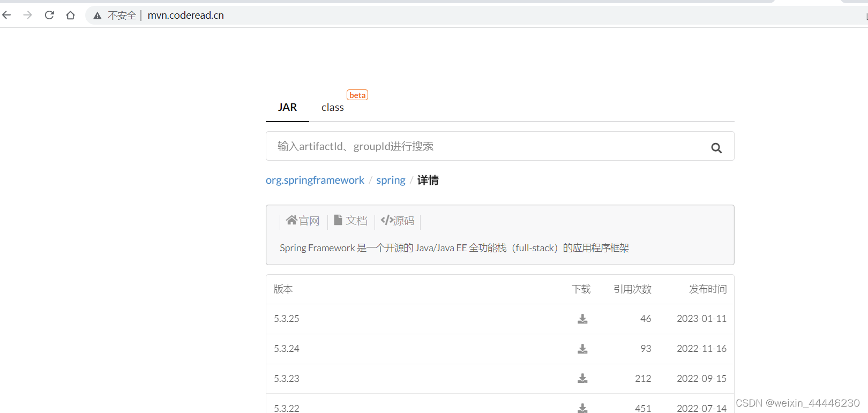Click the 引用次数 column header
The width and height of the screenshot is (868, 413).
(x=632, y=289)
